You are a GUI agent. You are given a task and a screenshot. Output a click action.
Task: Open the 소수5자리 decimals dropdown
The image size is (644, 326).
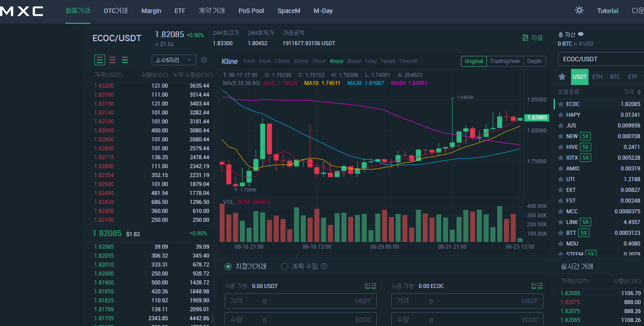(174, 60)
